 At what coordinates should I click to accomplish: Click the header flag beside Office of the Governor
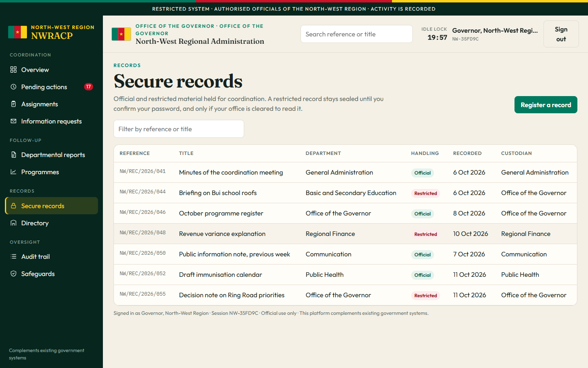pyautogui.click(x=121, y=34)
